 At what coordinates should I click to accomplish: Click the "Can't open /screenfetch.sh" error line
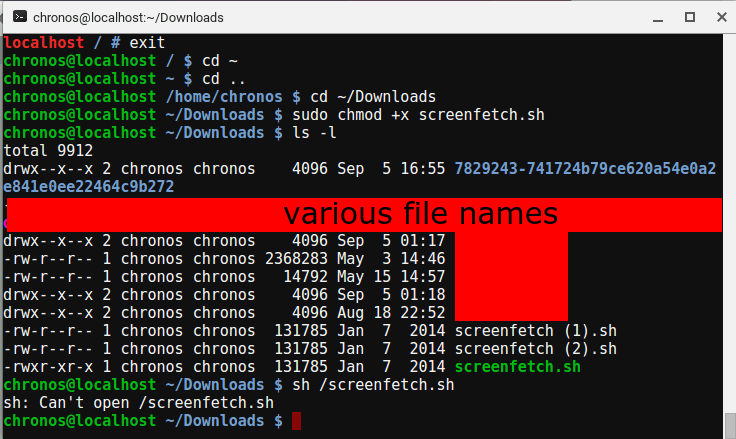pyautogui.click(x=137, y=403)
